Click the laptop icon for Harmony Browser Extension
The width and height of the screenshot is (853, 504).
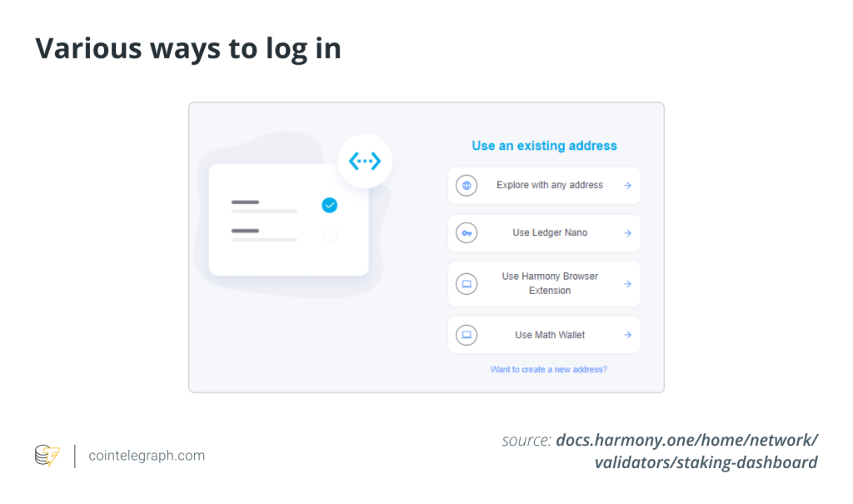point(466,283)
